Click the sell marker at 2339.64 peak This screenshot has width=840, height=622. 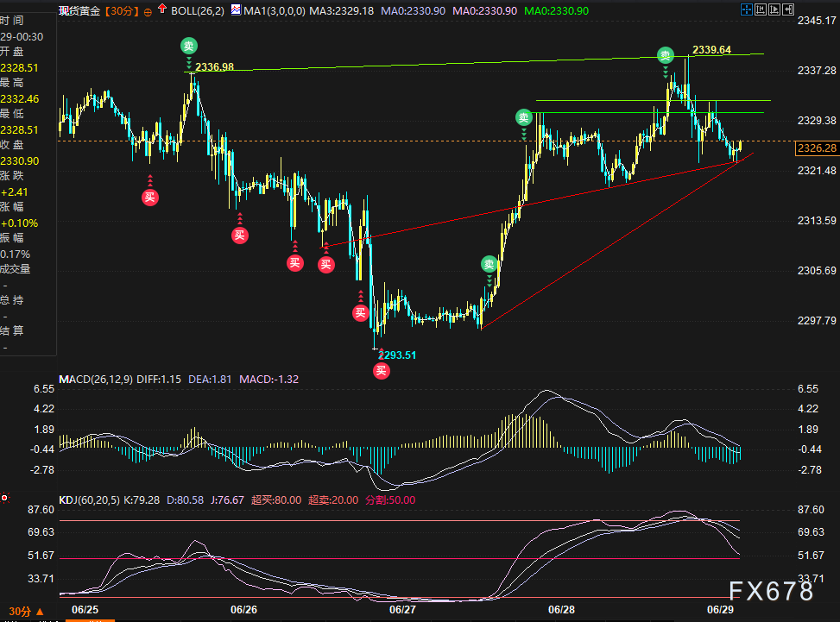tap(665, 54)
